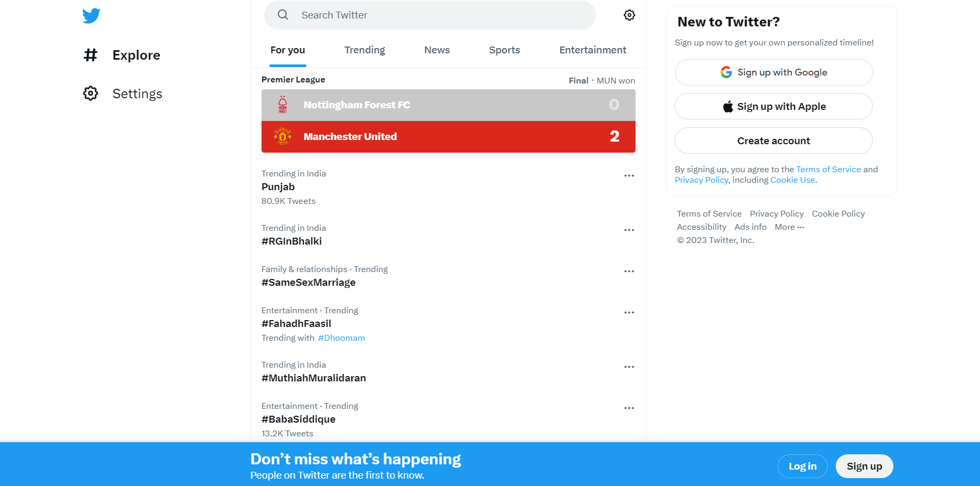
Task: Open the Accessibility footer link
Action: pos(702,227)
